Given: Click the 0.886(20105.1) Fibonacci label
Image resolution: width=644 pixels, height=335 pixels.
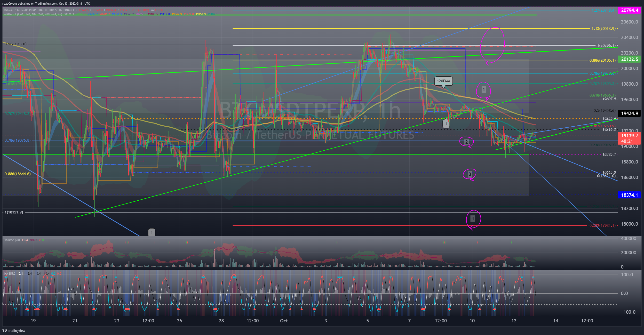Looking at the screenshot, I should coord(603,60).
